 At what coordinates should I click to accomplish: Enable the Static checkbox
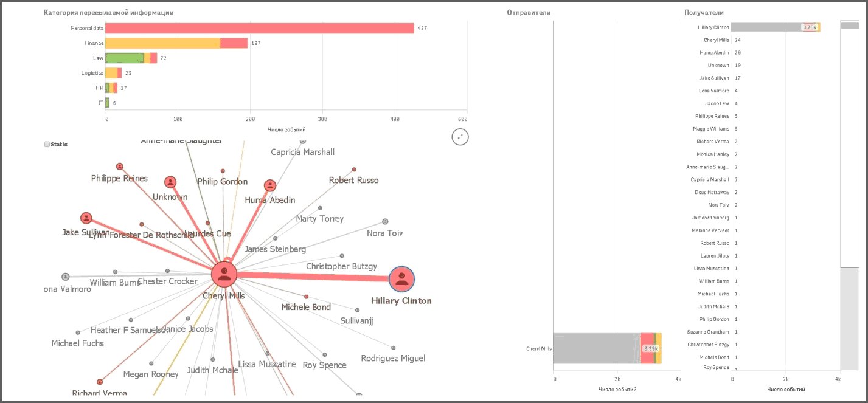(47, 145)
